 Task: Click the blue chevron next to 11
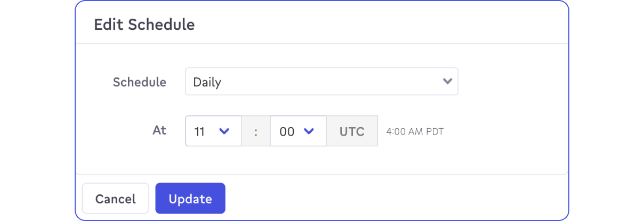point(224,131)
